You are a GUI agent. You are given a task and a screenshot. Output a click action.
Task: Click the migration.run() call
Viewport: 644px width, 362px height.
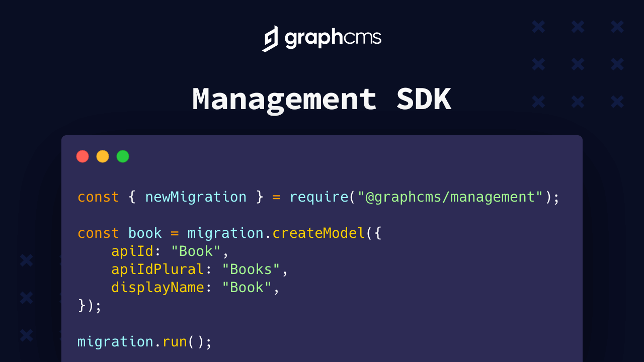tap(144, 341)
